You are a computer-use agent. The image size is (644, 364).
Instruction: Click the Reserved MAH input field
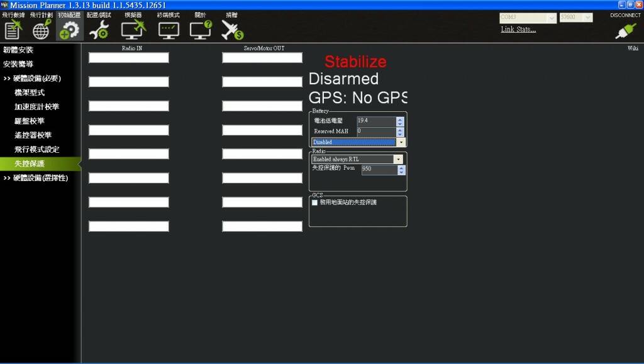click(375, 132)
